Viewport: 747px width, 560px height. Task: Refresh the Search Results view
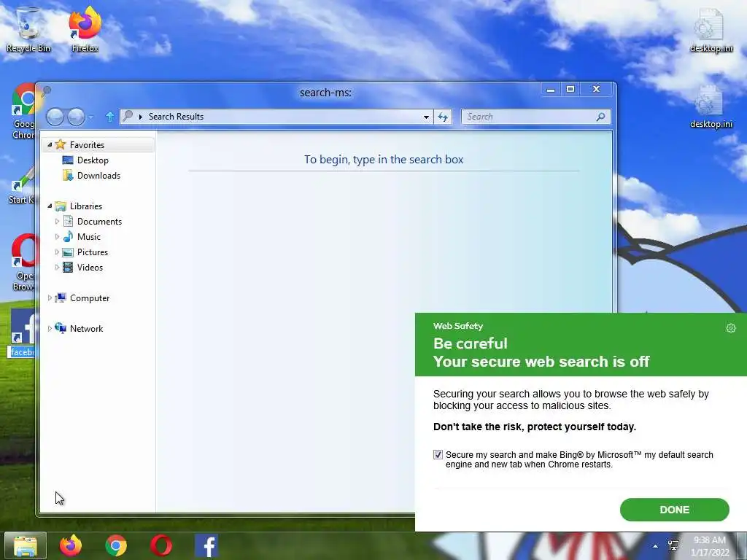pyautogui.click(x=443, y=117)
